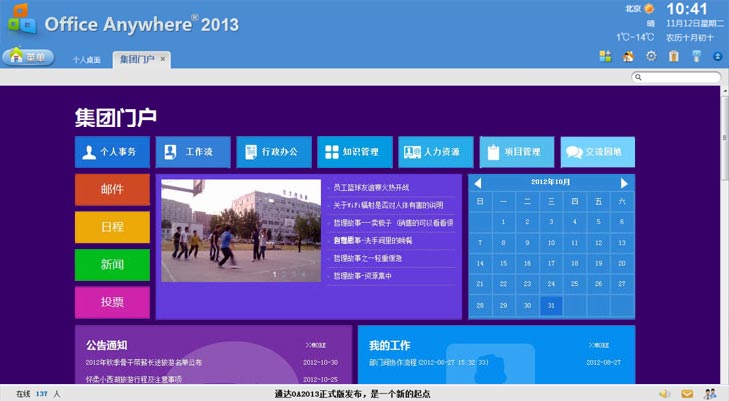Open settings via the gear icon
This screenshot has height=401, width=729.
pos(651,56)
